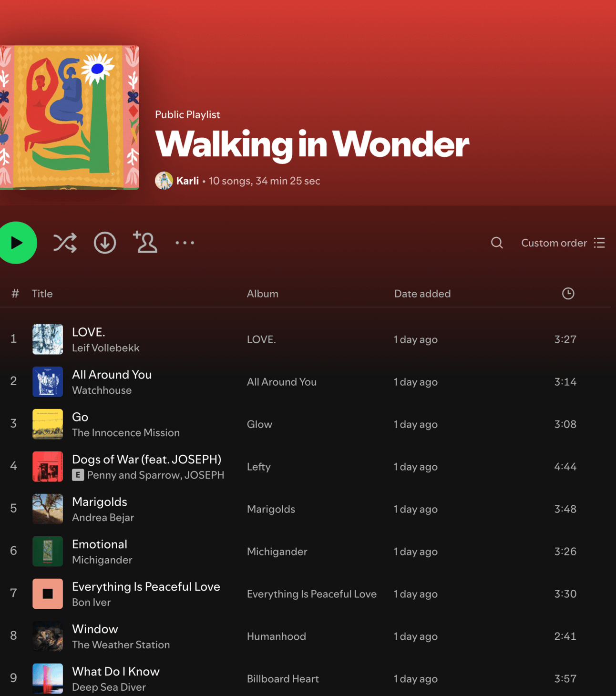Click Marigolds track album cover thumbnail
Screen dimensions: 616x696
click(48, 509)
